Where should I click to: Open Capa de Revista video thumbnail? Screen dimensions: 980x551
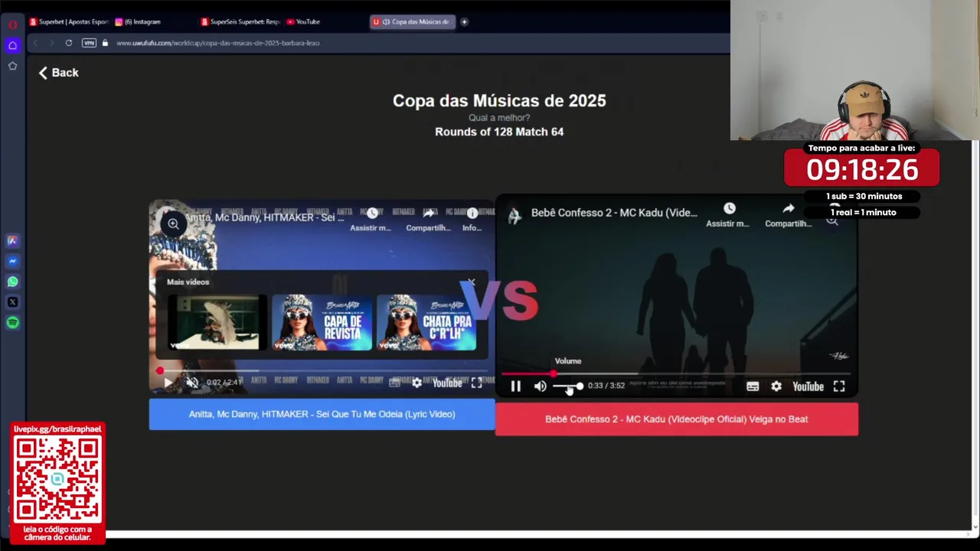click(322, 323)
